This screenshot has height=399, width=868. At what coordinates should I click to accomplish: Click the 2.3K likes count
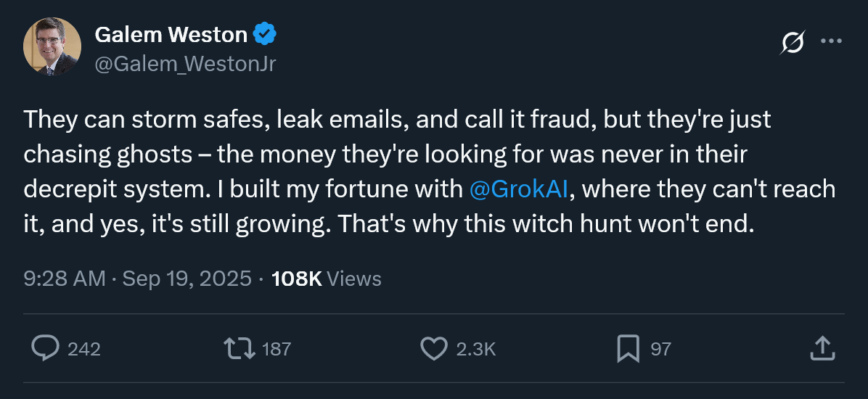pyautogui.click(x=476, y=350)
